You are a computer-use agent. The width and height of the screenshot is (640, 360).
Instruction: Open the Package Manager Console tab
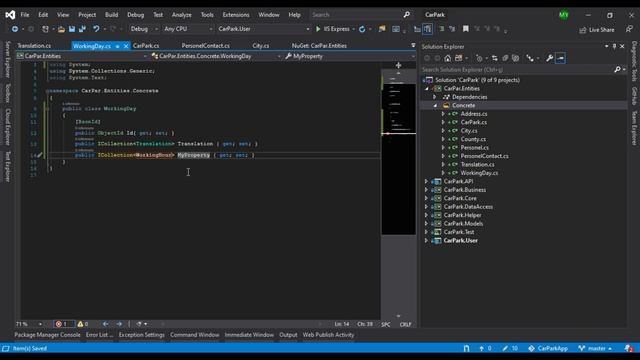click(47, 335)
